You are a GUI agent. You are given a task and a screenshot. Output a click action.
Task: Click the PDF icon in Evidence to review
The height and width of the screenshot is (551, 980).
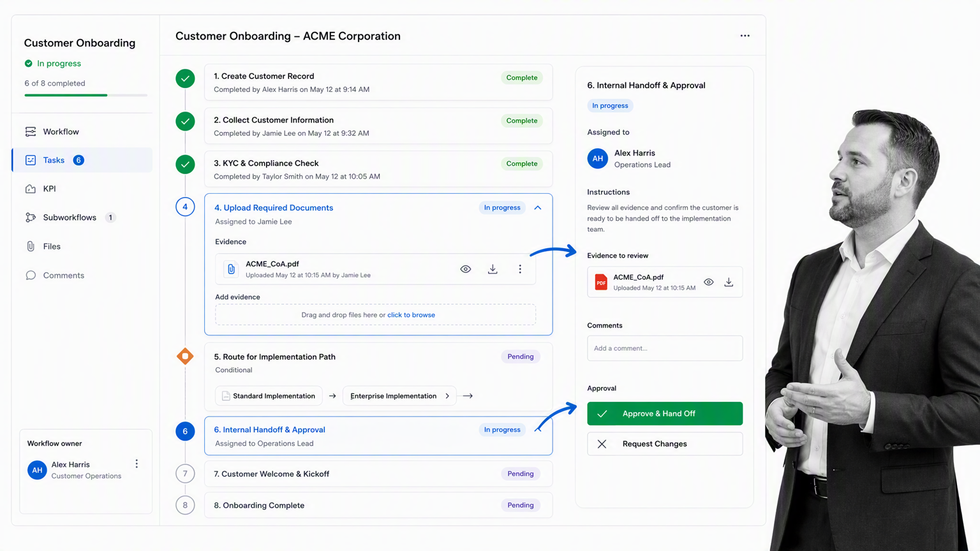point(600,282)
